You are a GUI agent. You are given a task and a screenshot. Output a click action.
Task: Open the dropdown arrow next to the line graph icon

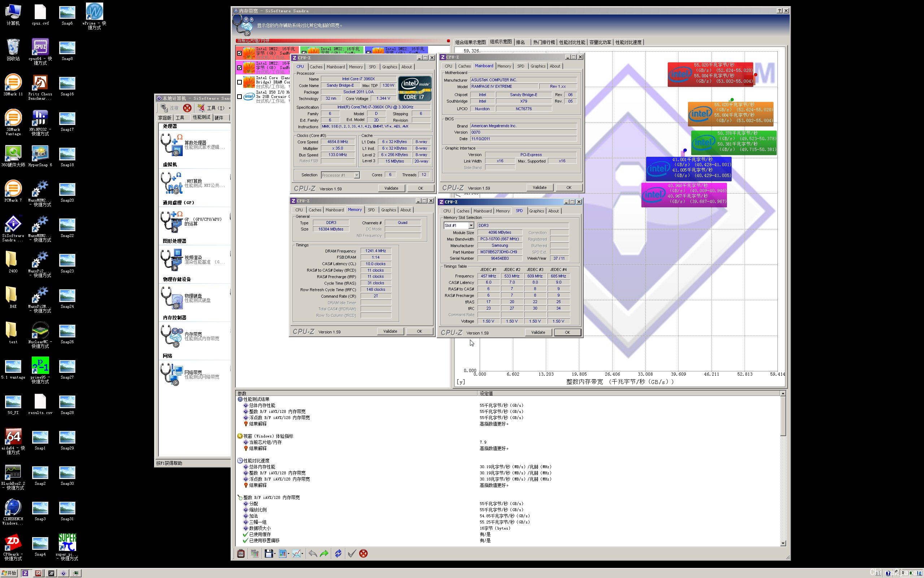(x=302, y=553)
